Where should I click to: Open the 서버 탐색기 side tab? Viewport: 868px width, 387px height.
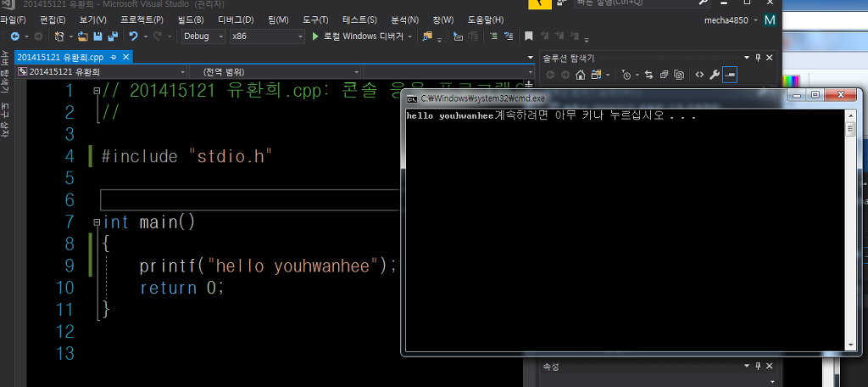pos(4,71)
